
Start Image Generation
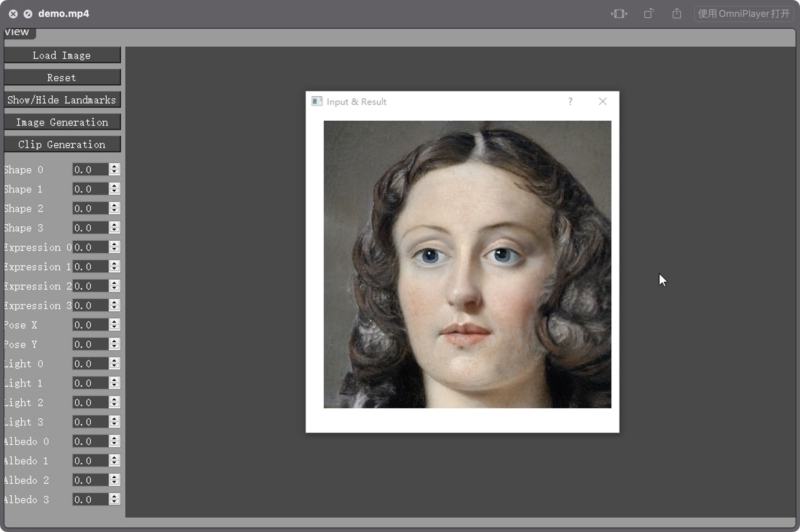point(62,122)
